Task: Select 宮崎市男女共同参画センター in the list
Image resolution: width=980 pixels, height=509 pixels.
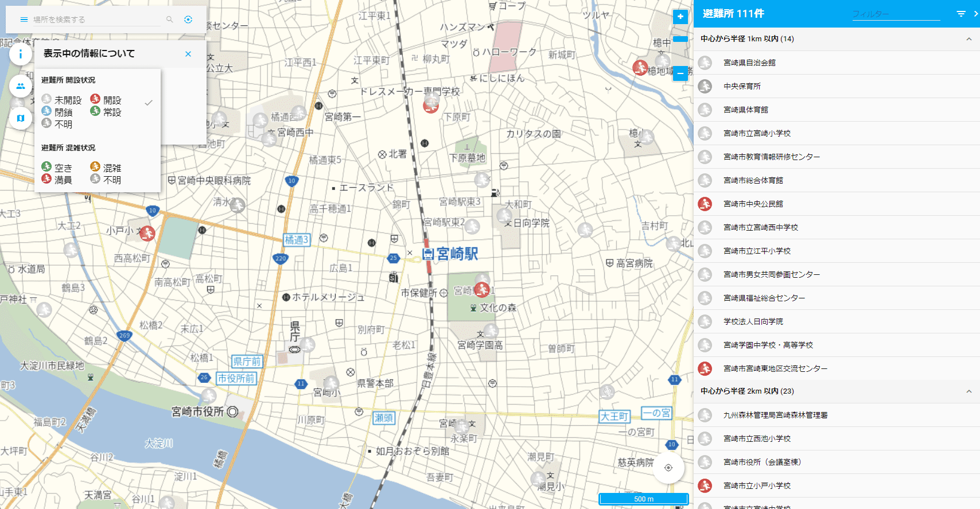Action: coord(837,274)
